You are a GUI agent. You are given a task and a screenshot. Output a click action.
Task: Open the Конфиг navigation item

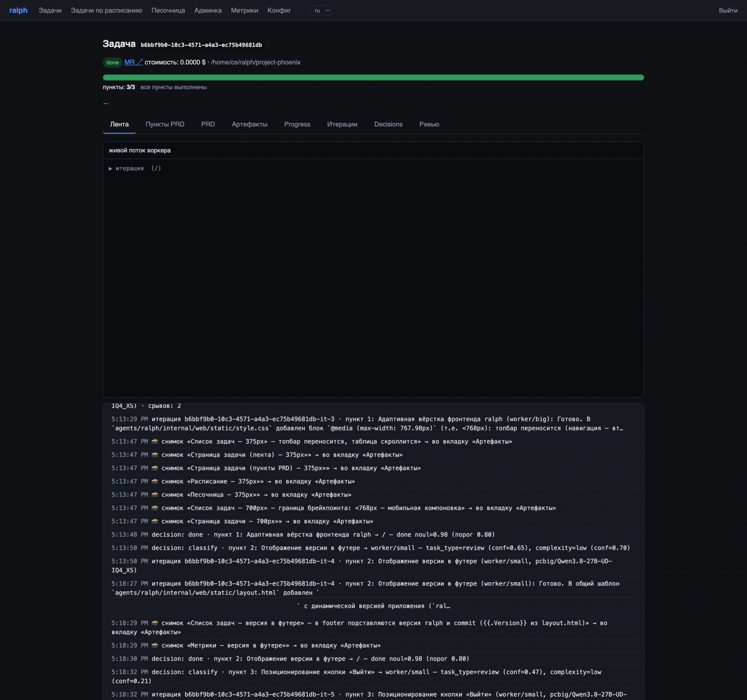279,11
